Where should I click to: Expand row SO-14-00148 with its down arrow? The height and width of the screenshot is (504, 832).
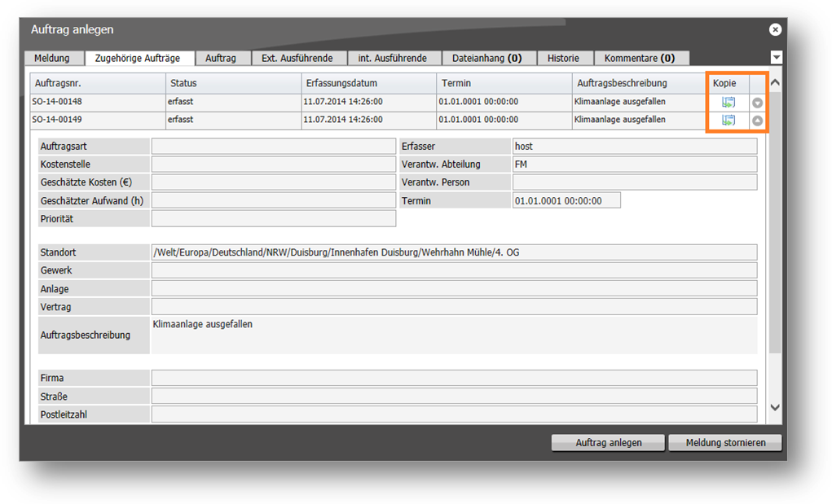(757, 103)
